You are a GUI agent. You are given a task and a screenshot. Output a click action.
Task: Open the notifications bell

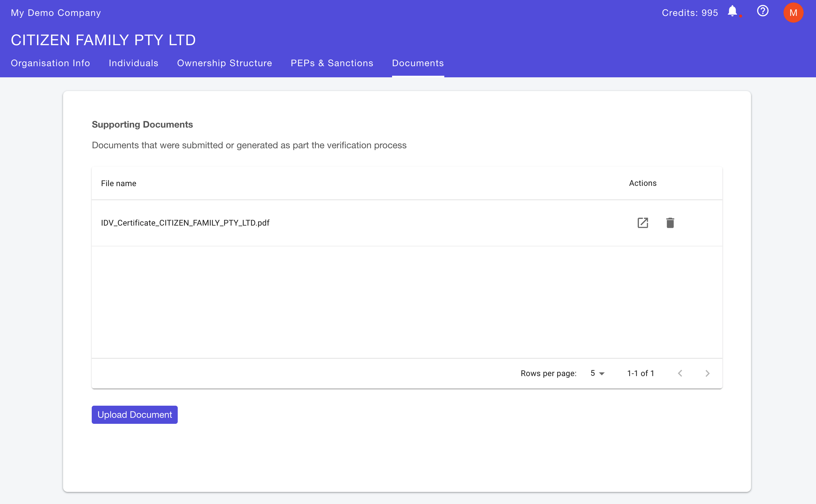tap(732, 12)
